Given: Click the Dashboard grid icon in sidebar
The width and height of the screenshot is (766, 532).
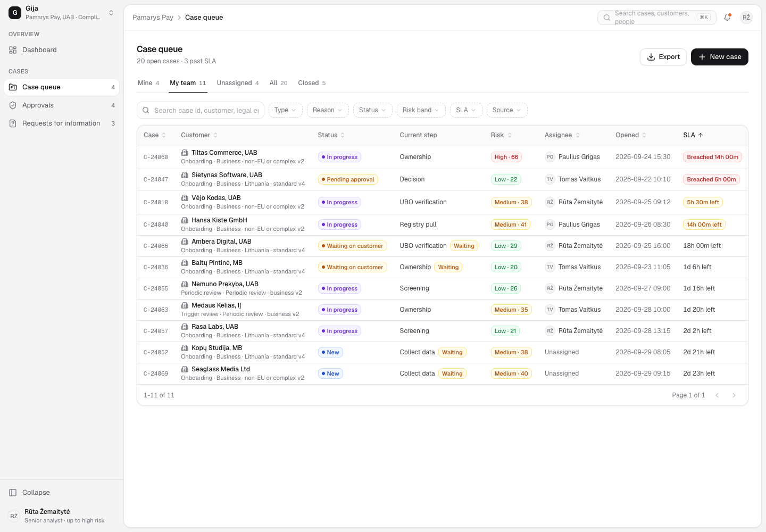Looking at the screenshot, I should point(13,50).
